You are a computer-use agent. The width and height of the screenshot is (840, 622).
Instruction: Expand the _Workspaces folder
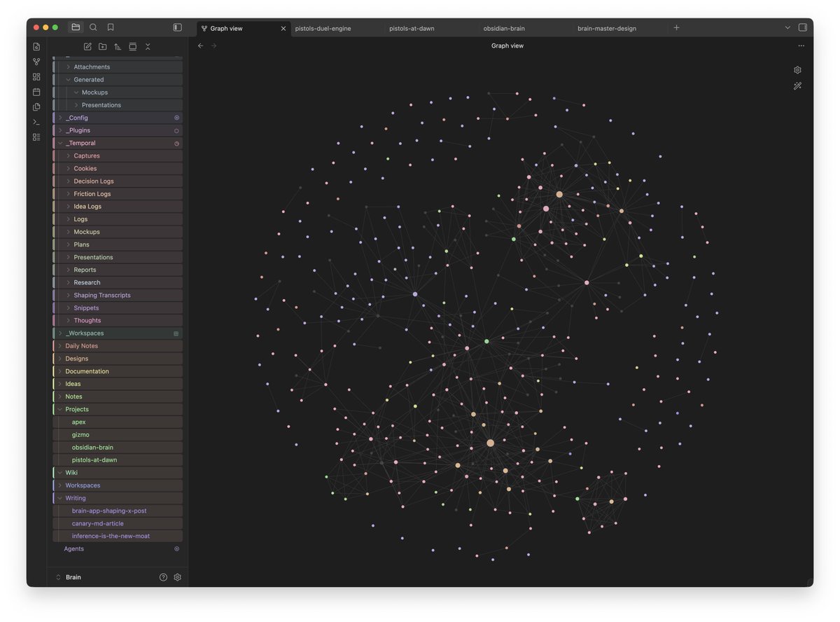point(118,333)
